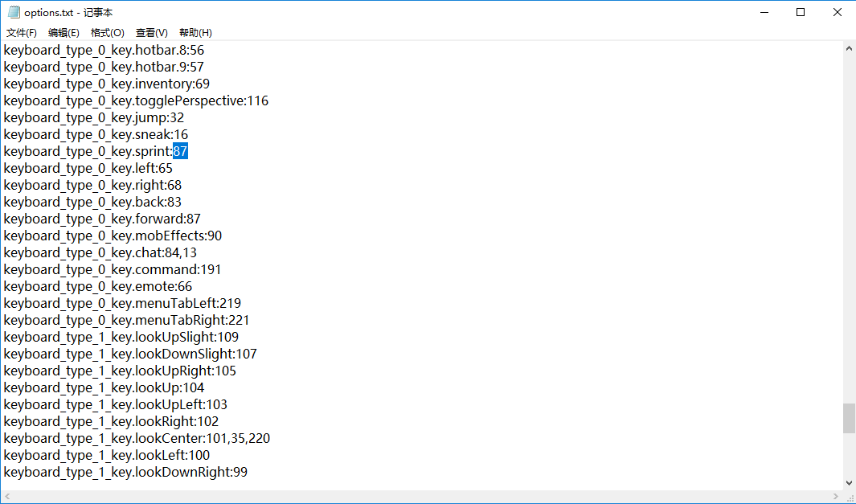Click the key.jump:32 line
The height and width of the screenshot is (504, 856).
coord(94,118)
